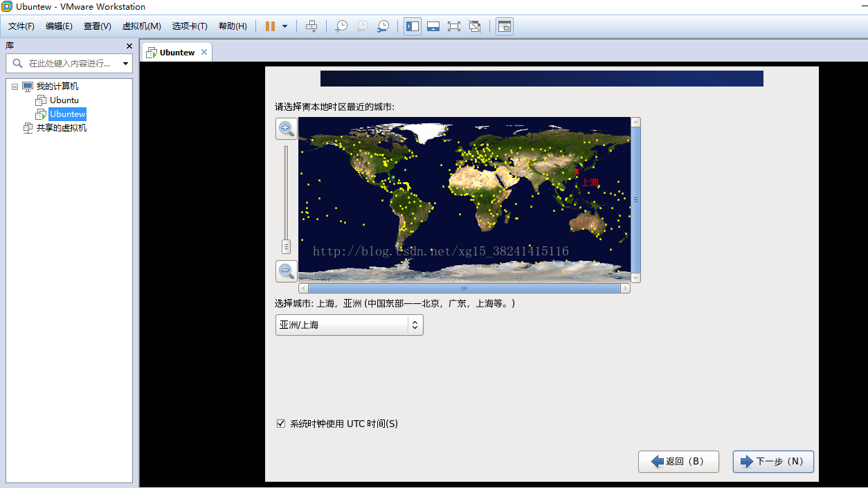Click the map zoom slider handle
Image resolution: width=868 pixels, height=488 pixels.
(286, 246)
